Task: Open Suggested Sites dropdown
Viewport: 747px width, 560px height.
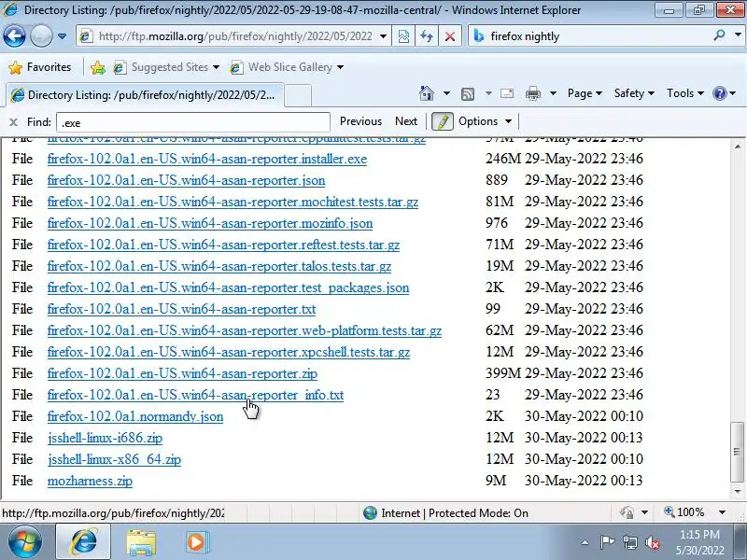Action: 166,67
